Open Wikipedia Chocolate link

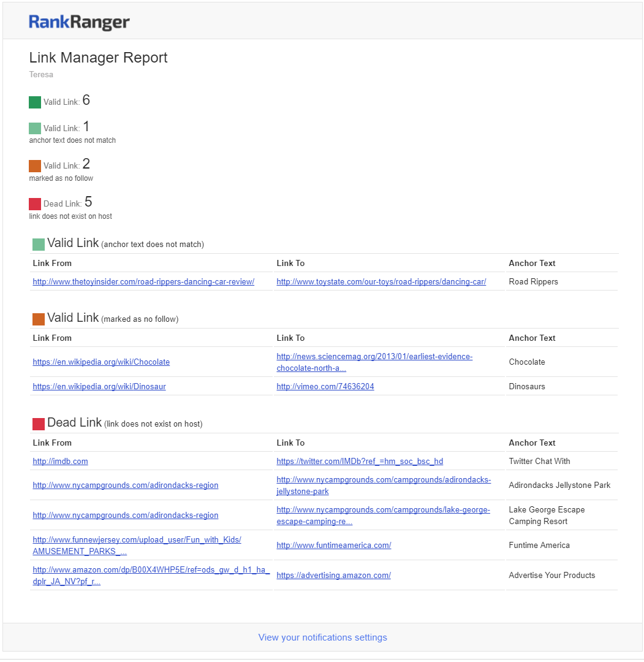101,362
